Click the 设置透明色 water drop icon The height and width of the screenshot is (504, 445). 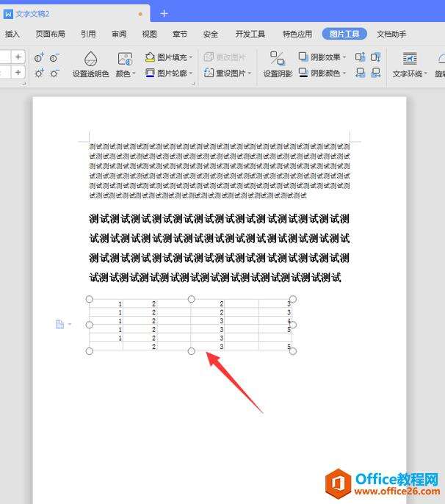pyautogui.click(x=90, y=59)
